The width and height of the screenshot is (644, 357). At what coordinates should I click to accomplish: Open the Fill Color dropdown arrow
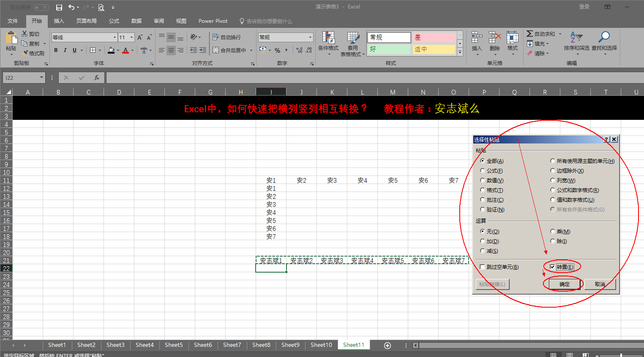click(x=118, y=50)
